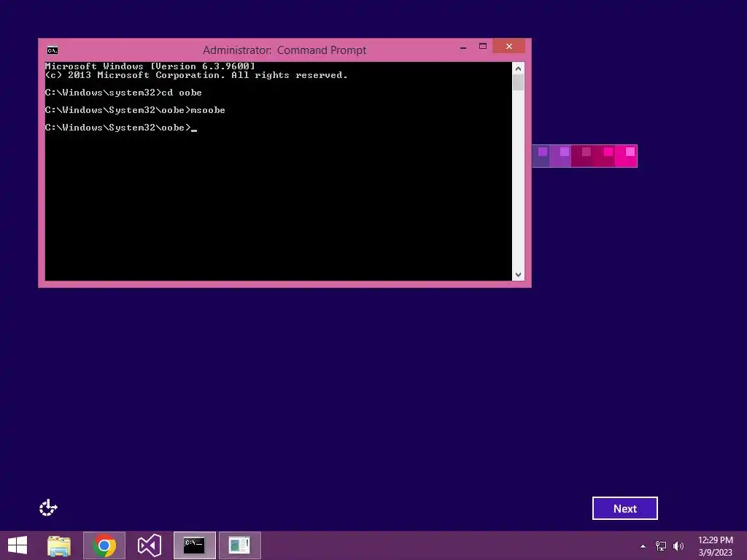Maximize the Command Prompt window
The image size is (747, 560).
[x=483, y=46]
